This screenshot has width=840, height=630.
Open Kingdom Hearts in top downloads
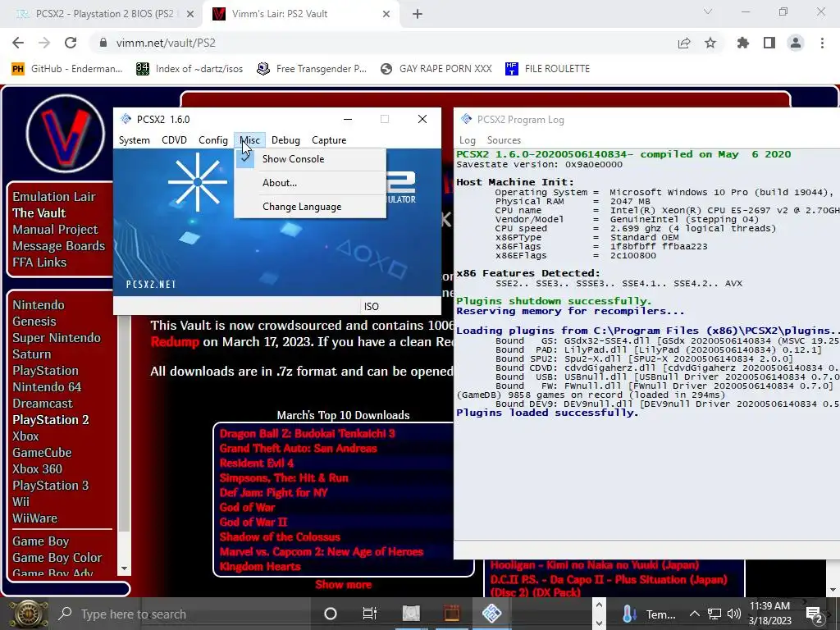pyautogui.click(x=260, y=566)
